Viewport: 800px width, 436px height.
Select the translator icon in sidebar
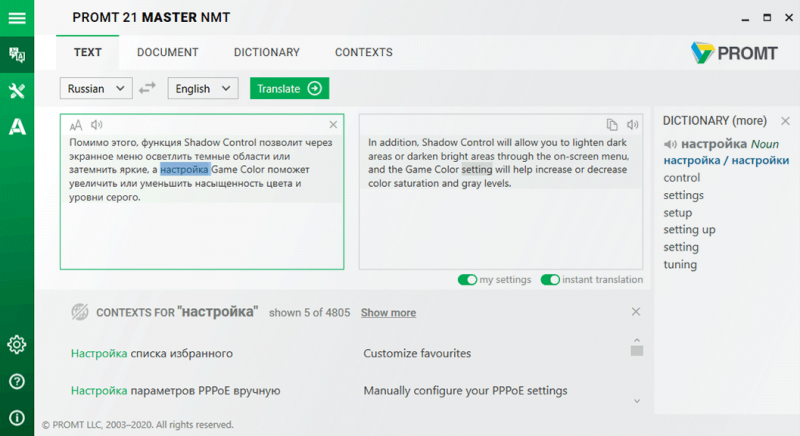pyautogui.click(x=16, y=54)
